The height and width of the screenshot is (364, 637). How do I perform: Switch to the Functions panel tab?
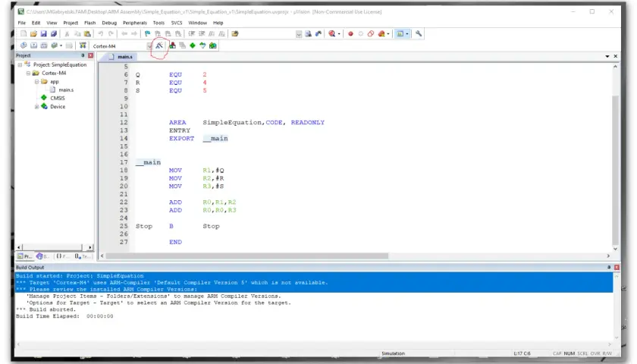coord(62,256)
